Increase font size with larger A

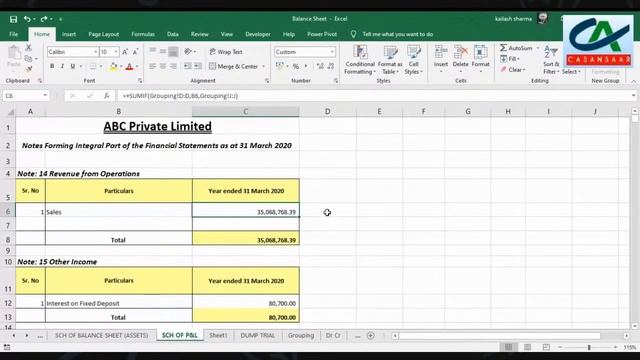tap(125, 52)
